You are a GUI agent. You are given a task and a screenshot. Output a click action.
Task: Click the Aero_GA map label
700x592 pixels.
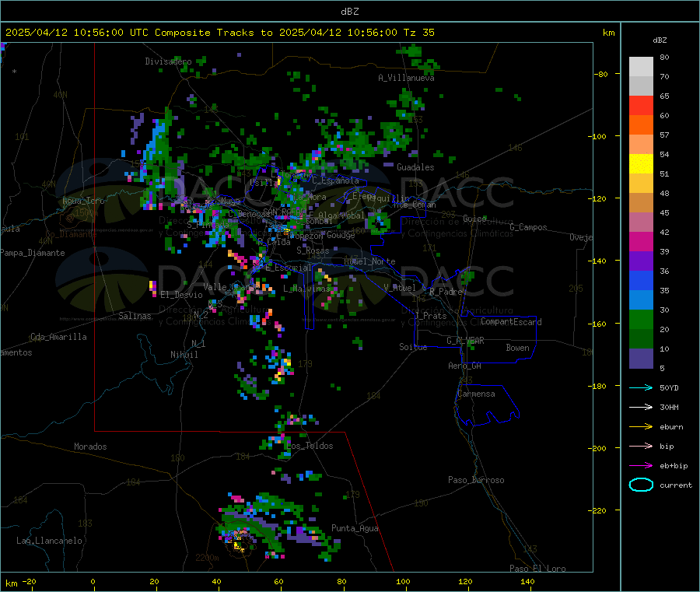464,366
